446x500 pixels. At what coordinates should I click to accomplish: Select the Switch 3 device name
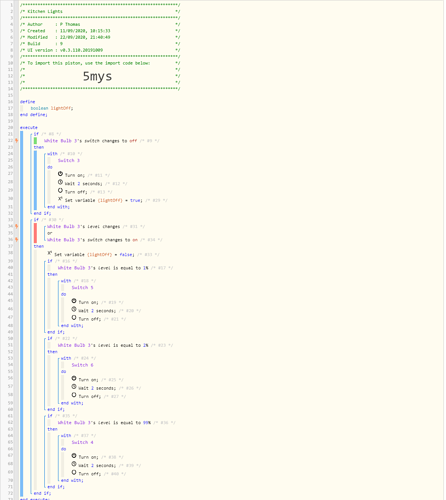pyautogui.click(x=69, y=160)
